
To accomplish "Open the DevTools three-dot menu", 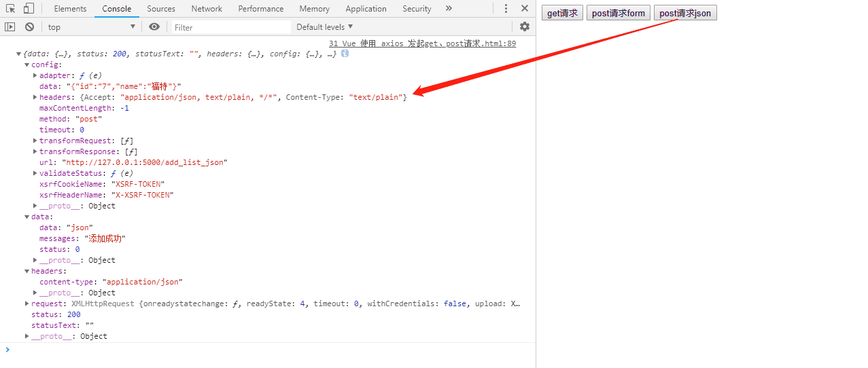I will pyautogui.click(x=506, y=9).
